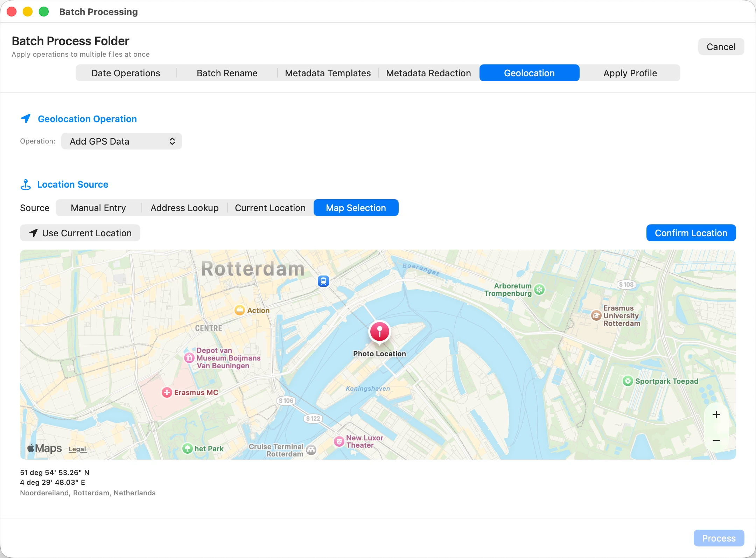
Task: Click the S 106 road shield
Action: coord(286,401)
